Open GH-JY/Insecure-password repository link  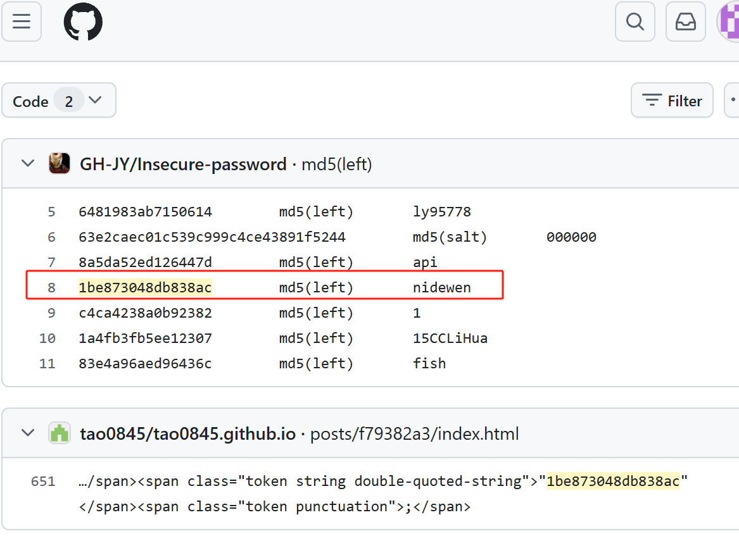183,165
